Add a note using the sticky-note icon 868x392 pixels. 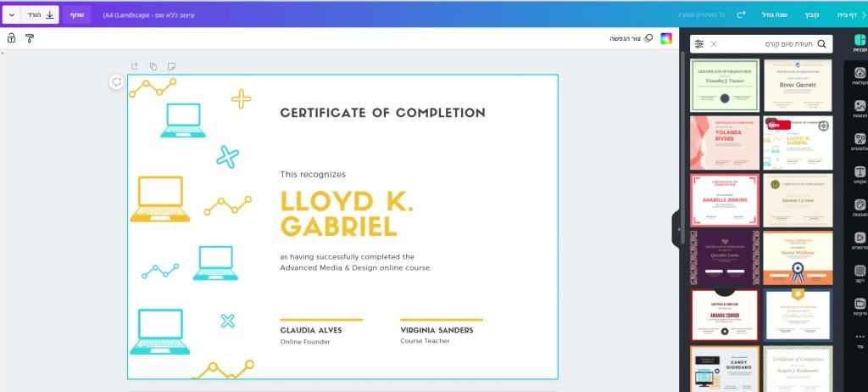(x=171, y=65)
